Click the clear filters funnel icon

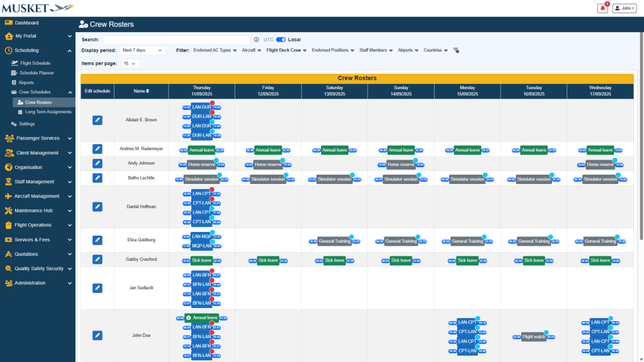tap(456, 50)
